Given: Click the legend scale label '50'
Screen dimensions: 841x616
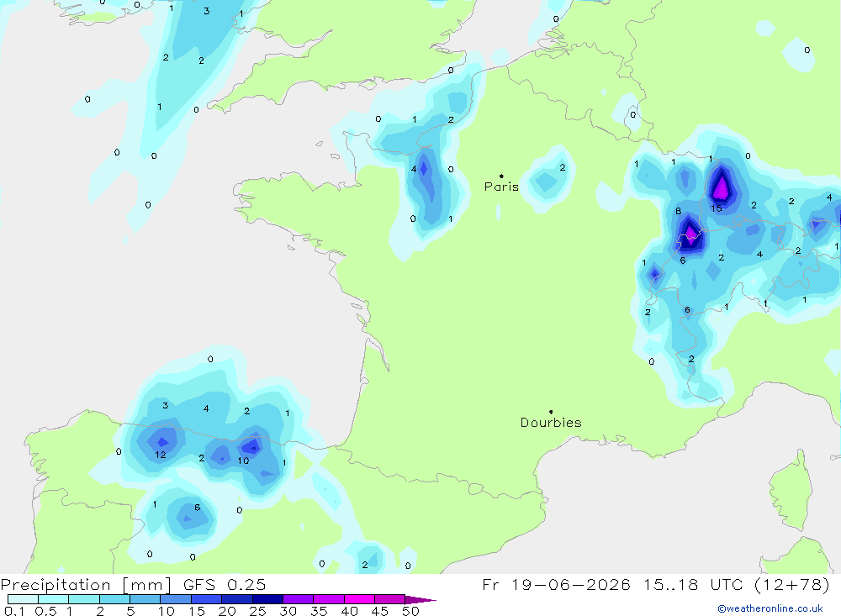Looking at the screenshot, I should click(x=410, y=611).
